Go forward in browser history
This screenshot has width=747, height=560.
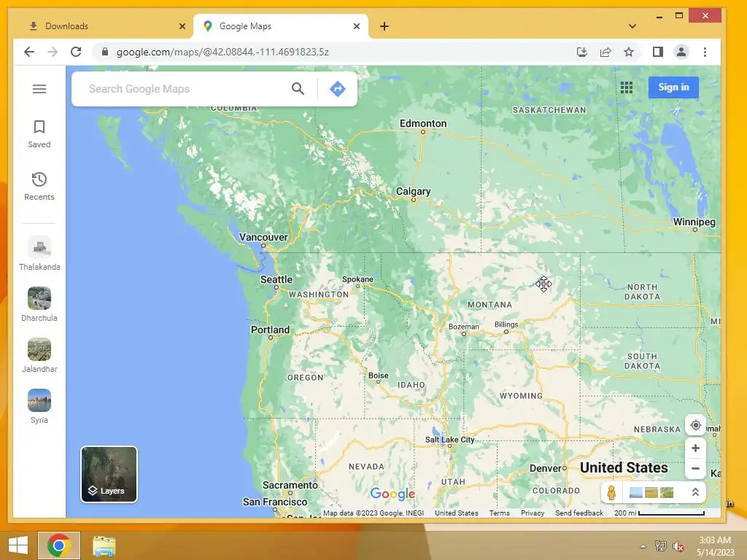coord(53,52)
